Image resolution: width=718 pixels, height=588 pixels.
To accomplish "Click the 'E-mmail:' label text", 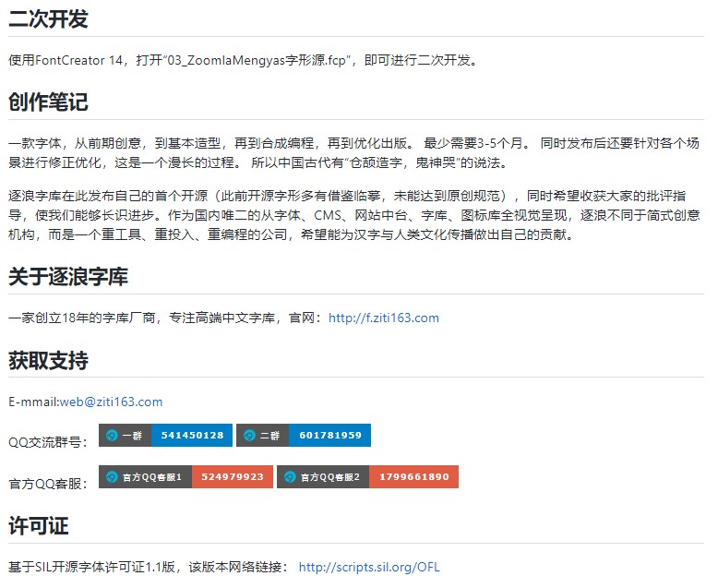I will point(34,402).
